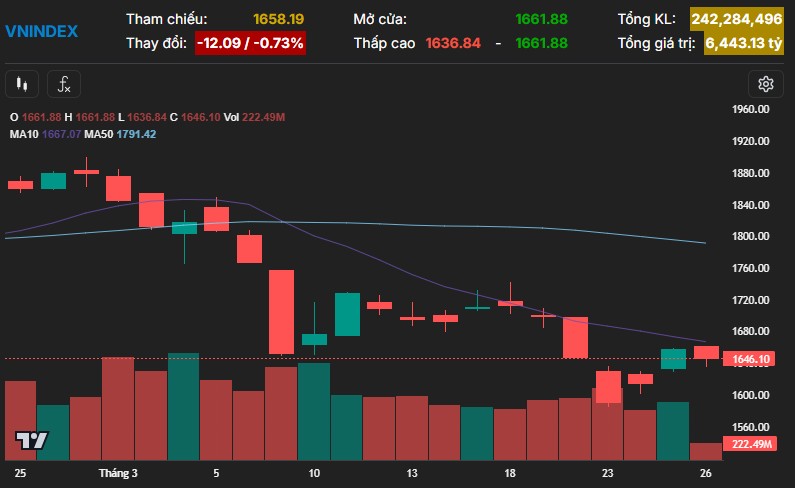
Task: Click the opening price 1661.88 value
Action: pyautogui.click(x=541, y=19)
